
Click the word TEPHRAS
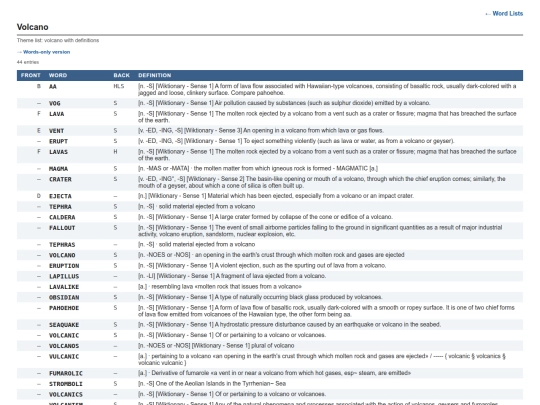[62, 245]
